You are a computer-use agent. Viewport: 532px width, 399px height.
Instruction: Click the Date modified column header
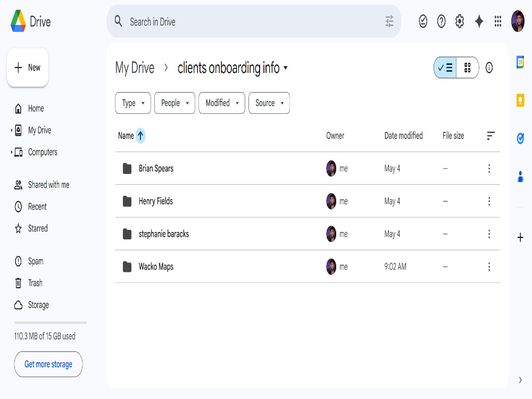click(403, 136)
